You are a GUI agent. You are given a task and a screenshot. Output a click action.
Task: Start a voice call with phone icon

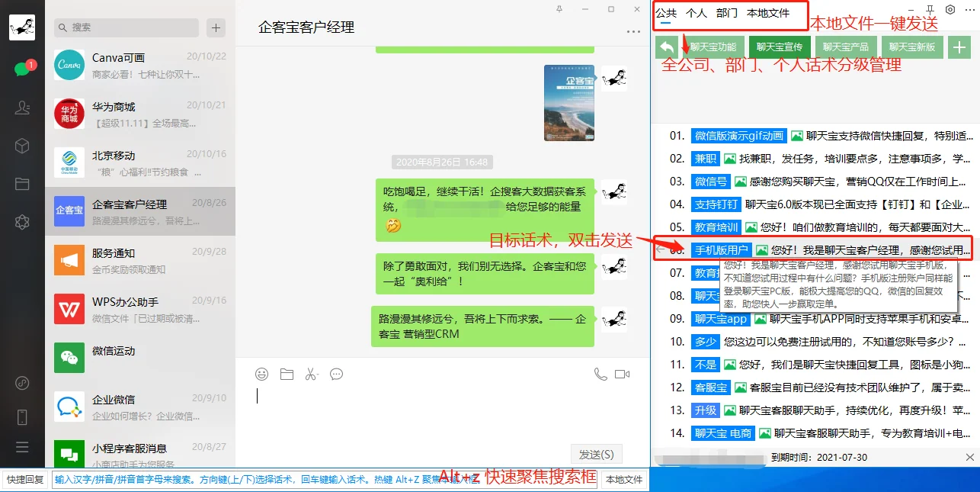(x=600, y=374)
